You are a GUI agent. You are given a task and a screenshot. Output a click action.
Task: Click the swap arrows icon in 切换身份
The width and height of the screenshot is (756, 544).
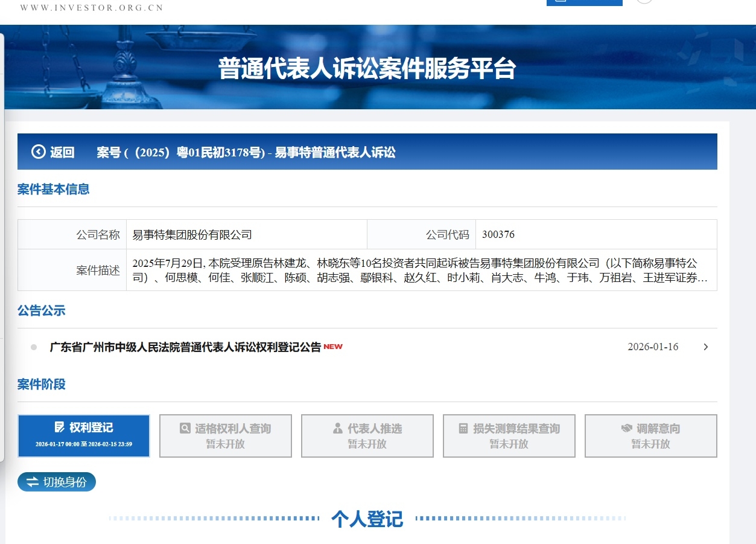click(x=32, y=482)
